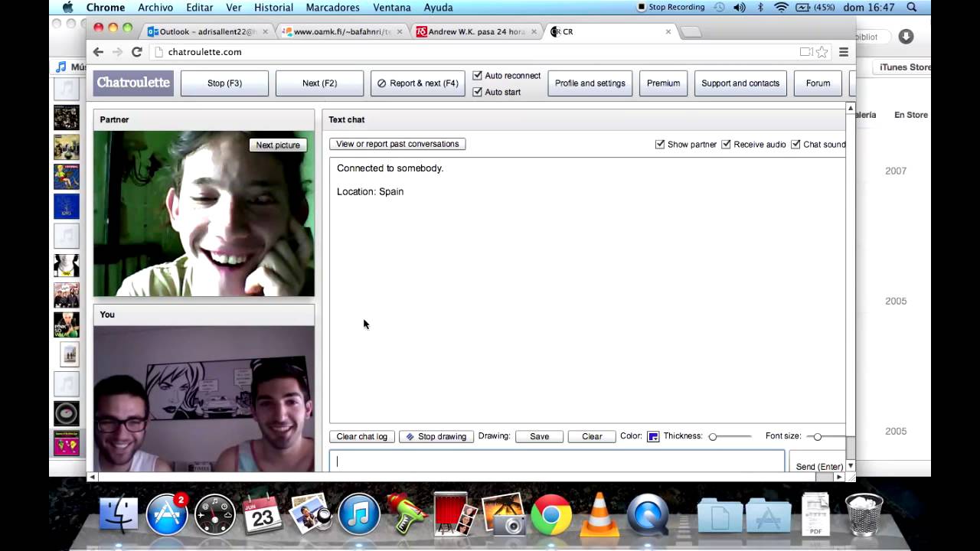This screenshot has width=980, height=551.
Task: Launch Dashboard from the Dock
Action: (x=215, y=514)
